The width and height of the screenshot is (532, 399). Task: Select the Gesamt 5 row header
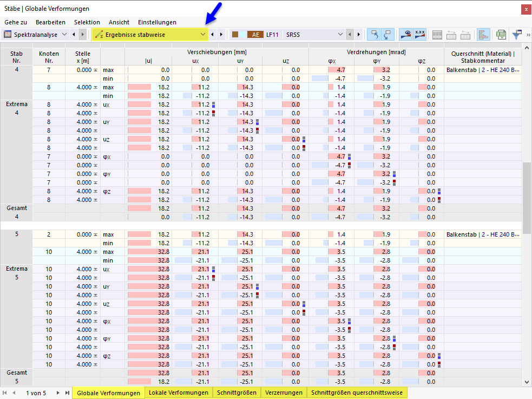(x=16, y=377)
